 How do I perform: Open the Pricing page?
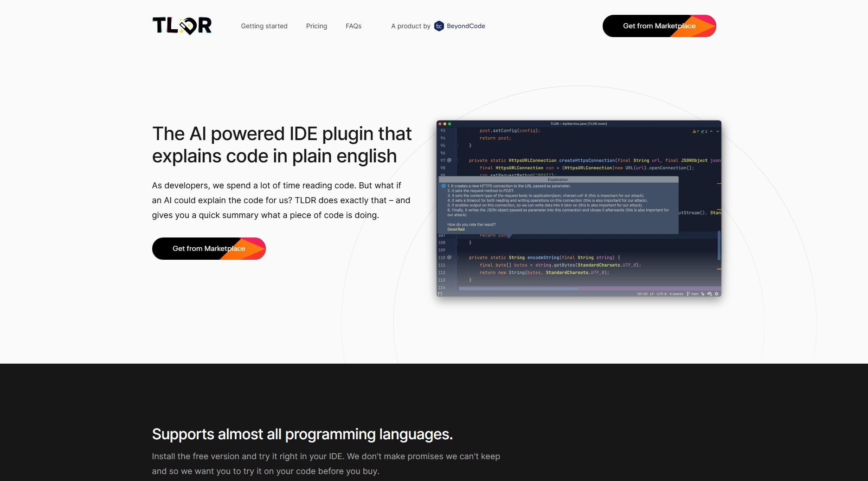316,26
